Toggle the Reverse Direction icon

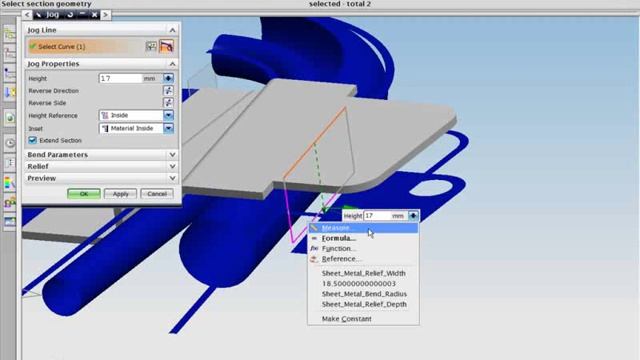click(x=168, y=90)
